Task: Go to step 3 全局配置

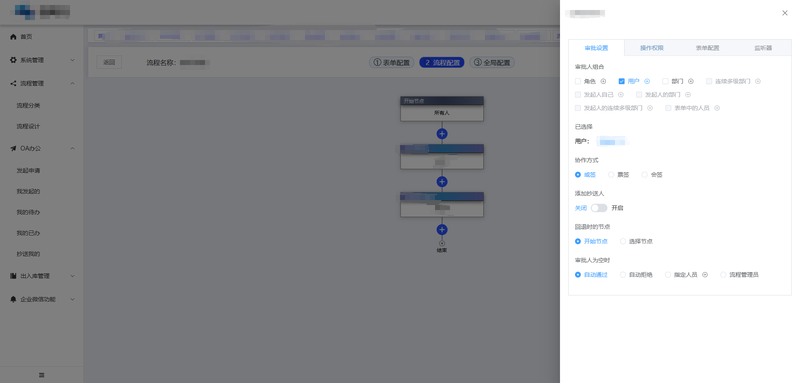Action: pyautogui.click(x=492, y=63)
